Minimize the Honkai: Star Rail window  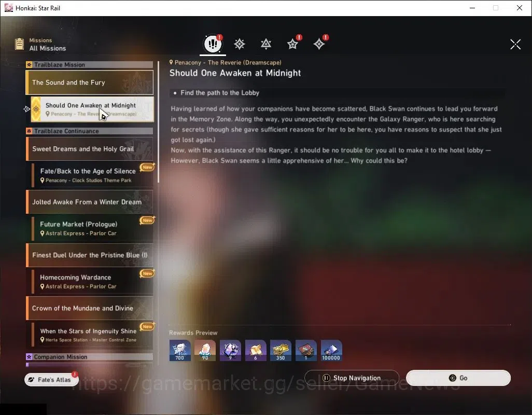click(472, 8)
